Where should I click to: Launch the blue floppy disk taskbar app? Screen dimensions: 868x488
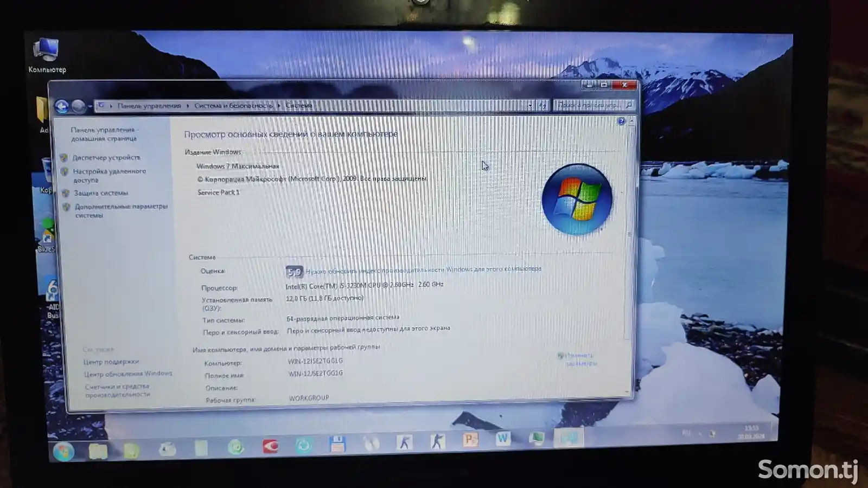[337, 444]
